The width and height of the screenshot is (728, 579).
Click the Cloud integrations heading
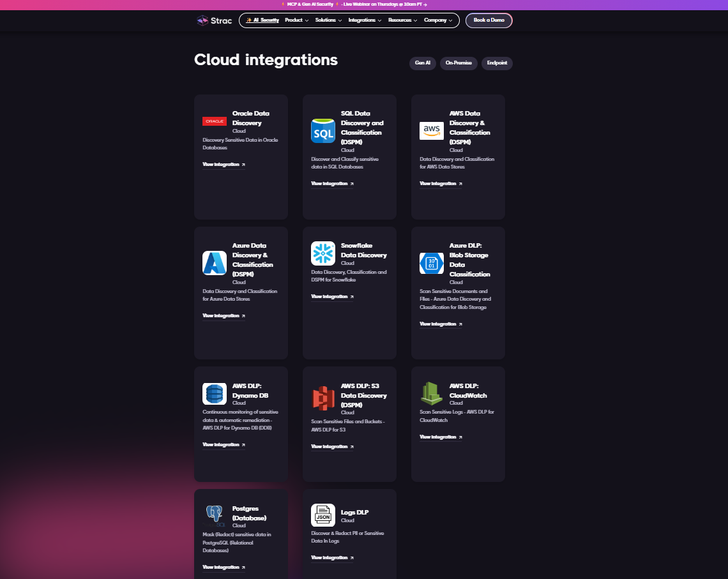coord(266,60)
